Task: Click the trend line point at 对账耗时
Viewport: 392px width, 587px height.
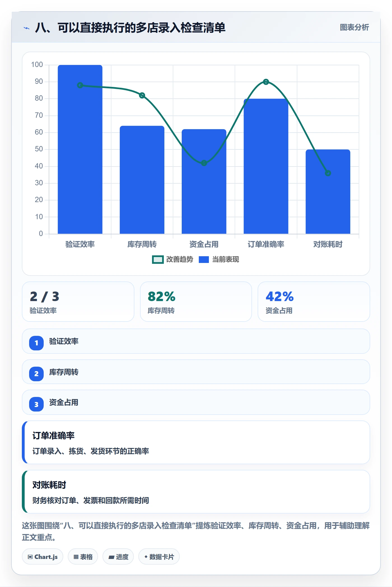Action: click(x=328, y=173)
